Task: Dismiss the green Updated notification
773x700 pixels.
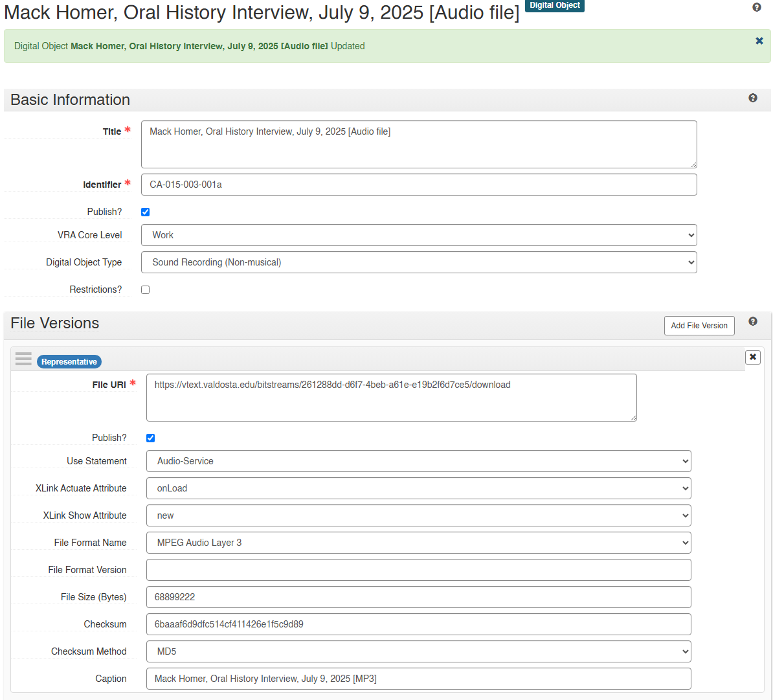Action: (759, 41)
